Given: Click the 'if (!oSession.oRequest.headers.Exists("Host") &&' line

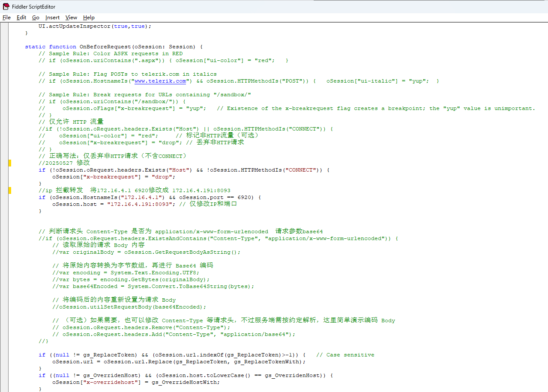Looking at the screenshot, I should pos(184,170).
